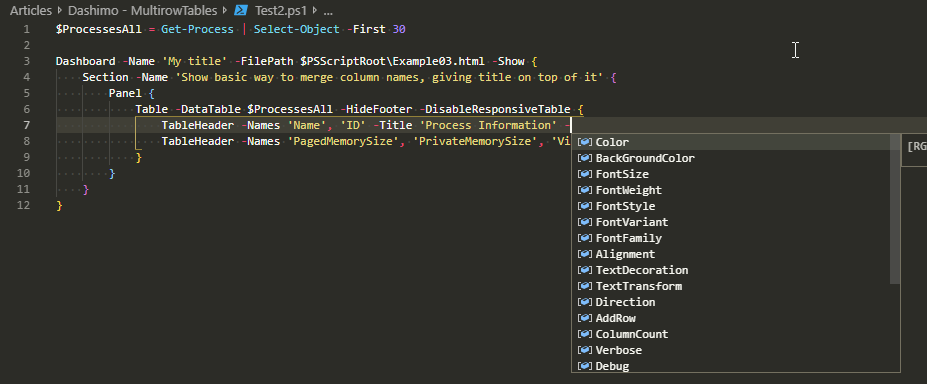Click the variable icon beside Direction
The height and width of the screenshot is (384, 927).
point(585,301)
